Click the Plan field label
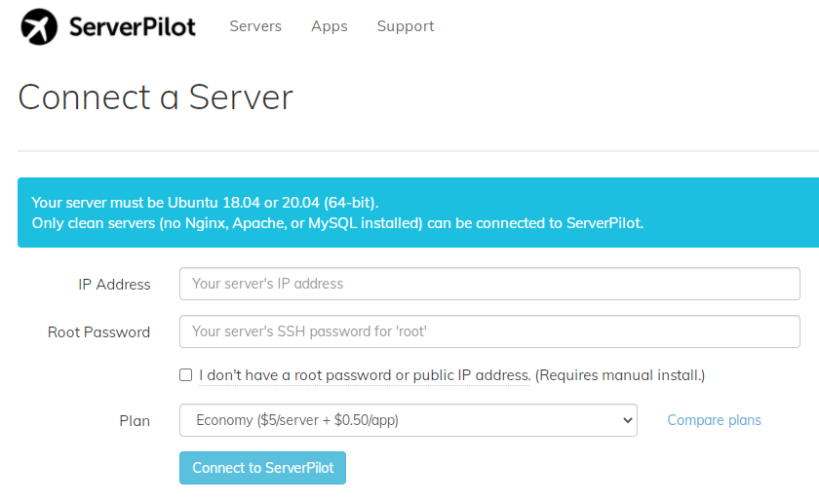Image resolution: width=819 pixels, height=504 pixels. pos(135,421)
